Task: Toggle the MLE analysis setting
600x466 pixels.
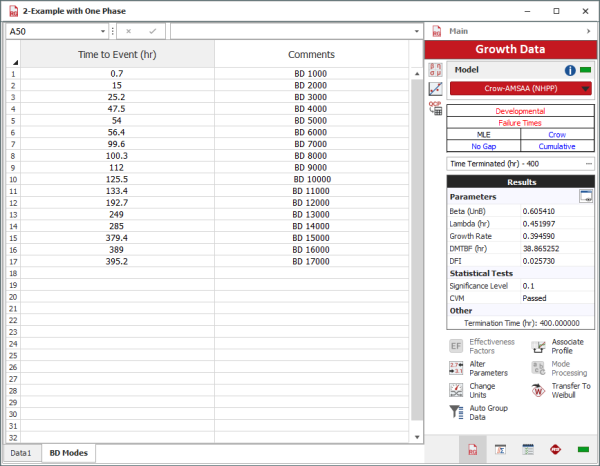Action: (x=483, y=133)
